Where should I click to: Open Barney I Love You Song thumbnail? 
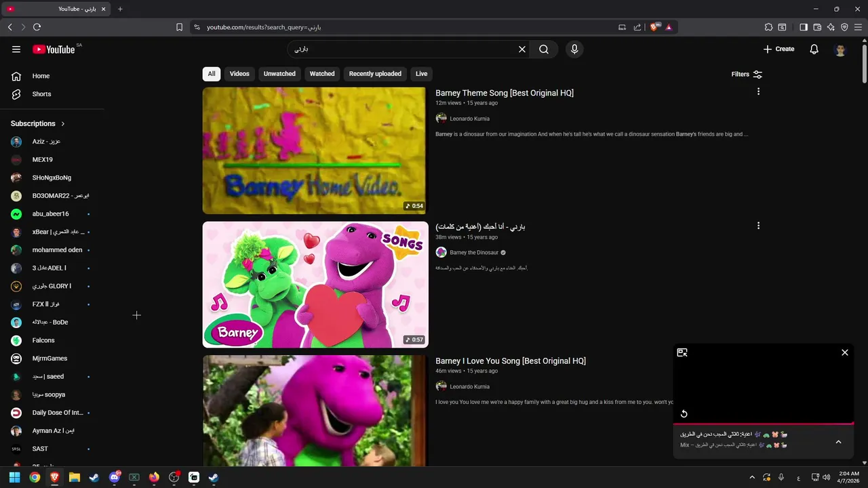click(x=315, y=411)
